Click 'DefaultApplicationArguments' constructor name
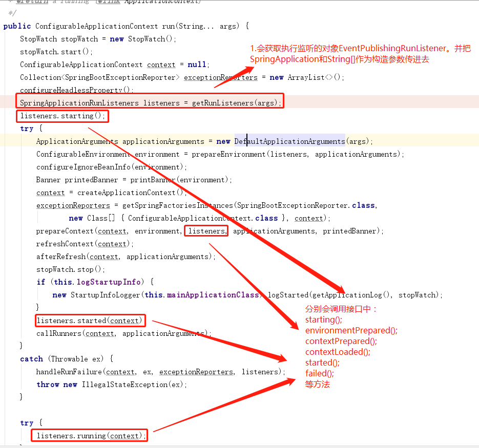This screenshot has width=479, height=448. pyautogui.click(x=289, y=141)
